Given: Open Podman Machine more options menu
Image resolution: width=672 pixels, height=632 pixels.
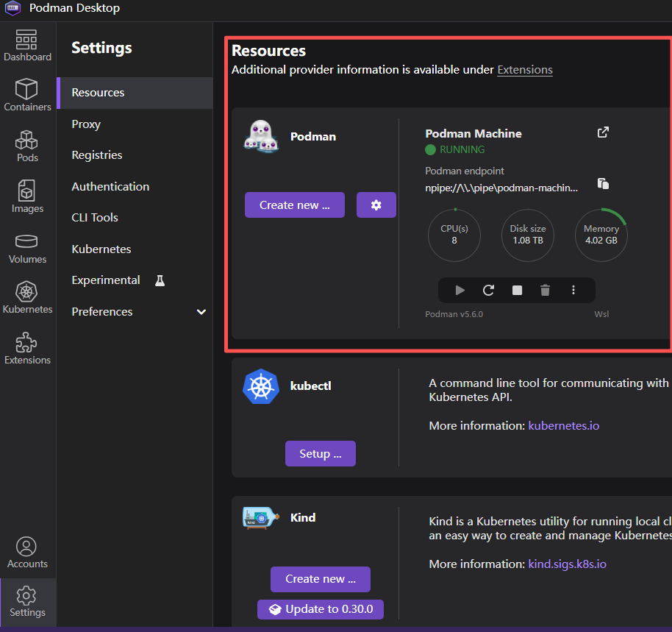Looking at the screenshot, I should coord(573,291).
